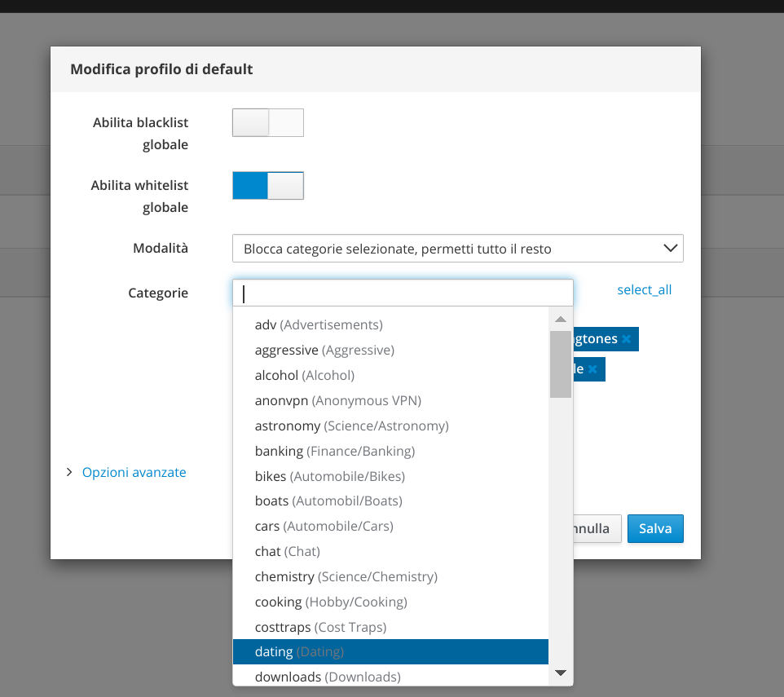Disable the "Abilita whitelist globale" toggle
784x697 pixels.
[x=267, y=185]
